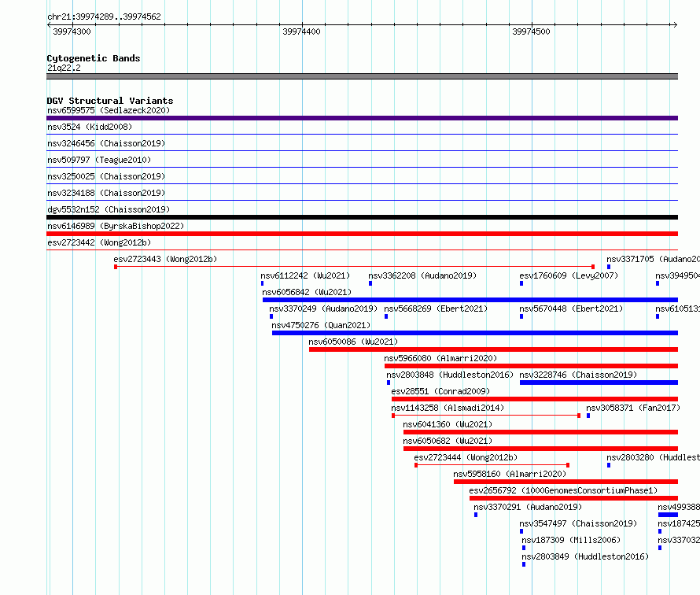Click the nsv5670448 (Ebert2021) marker
This screenshot has width=700, height=595.
[x=521, y=316]
